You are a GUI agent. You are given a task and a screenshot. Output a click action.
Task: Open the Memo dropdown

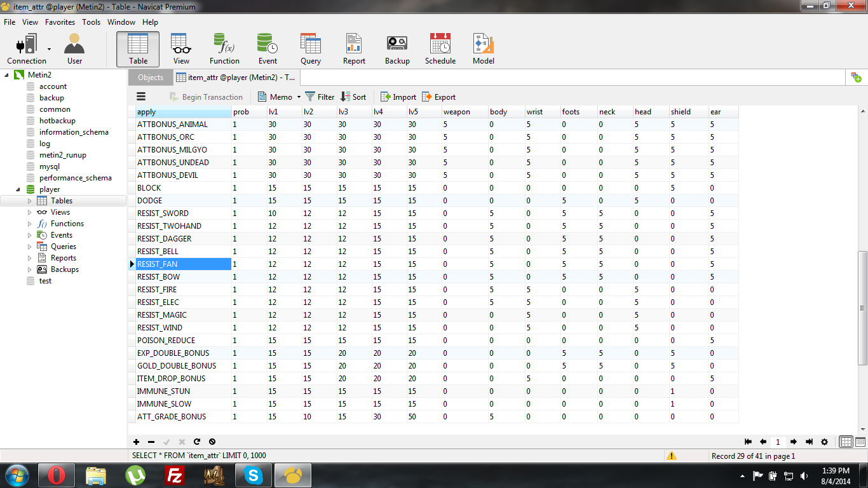(x=280, y=97)
